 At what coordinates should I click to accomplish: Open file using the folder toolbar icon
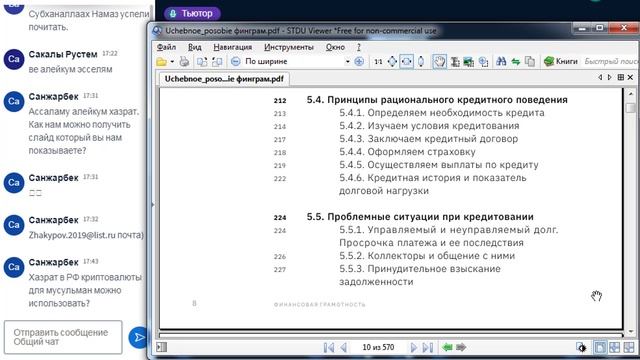[x=162, y=62]
